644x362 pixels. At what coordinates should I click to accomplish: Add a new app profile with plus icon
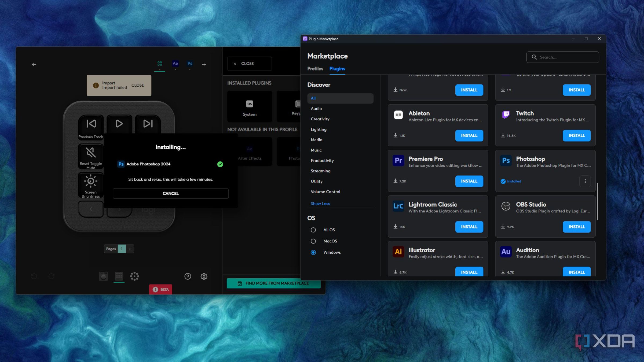coord(204,64)
